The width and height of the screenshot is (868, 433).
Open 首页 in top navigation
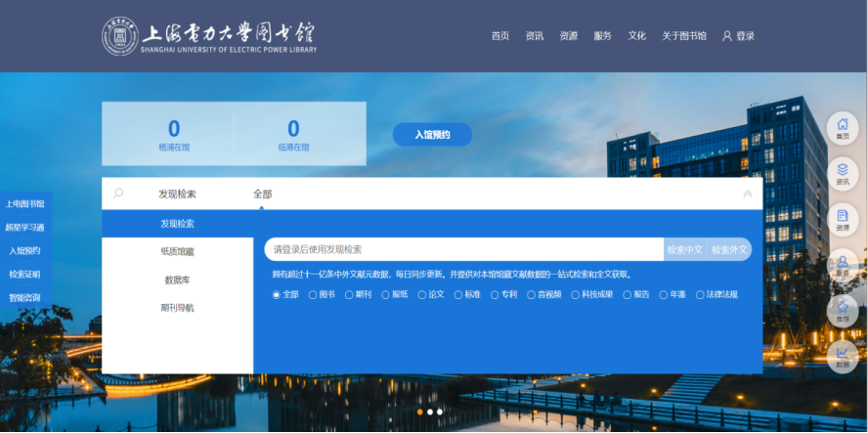point(499,36)
